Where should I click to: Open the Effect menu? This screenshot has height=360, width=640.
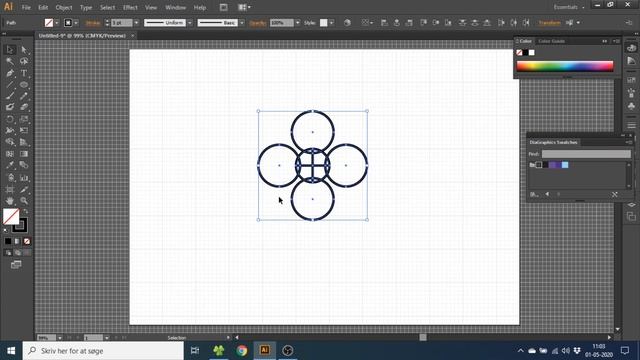(130, 7)
